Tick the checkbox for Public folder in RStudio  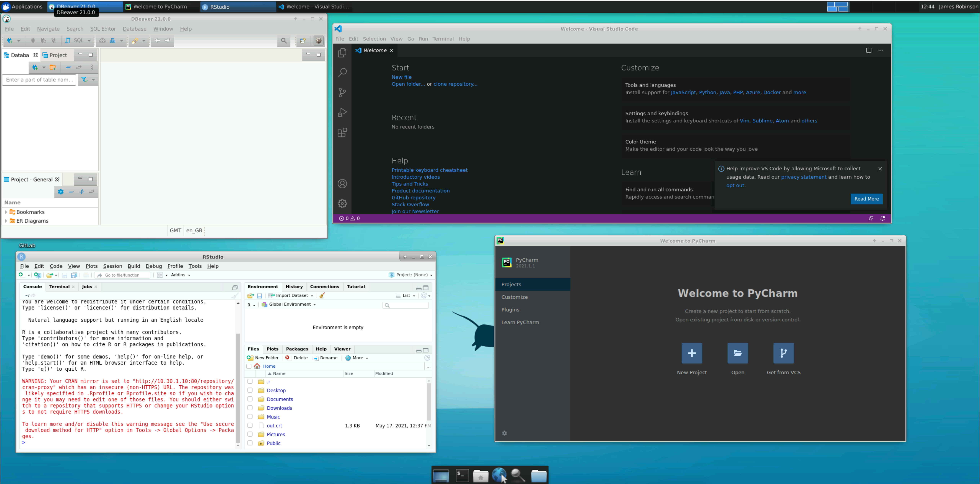coord(250,442)
